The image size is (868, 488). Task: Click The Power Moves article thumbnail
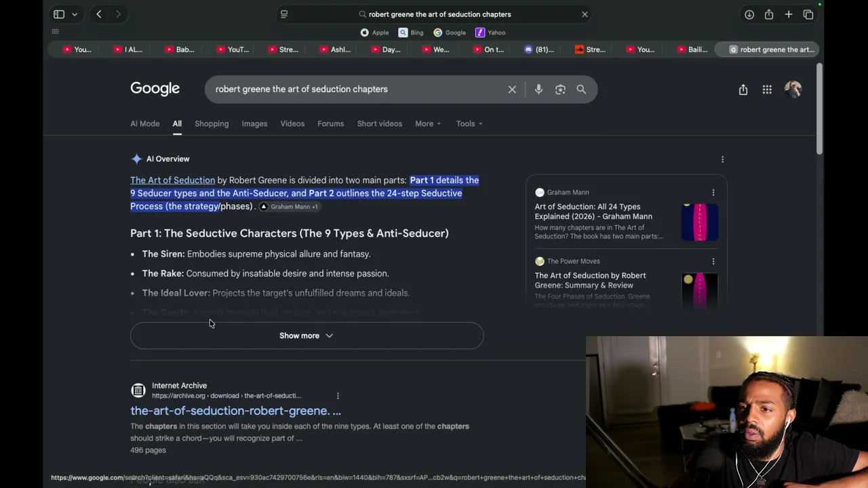pyautogui.click(x=700, y=289)
